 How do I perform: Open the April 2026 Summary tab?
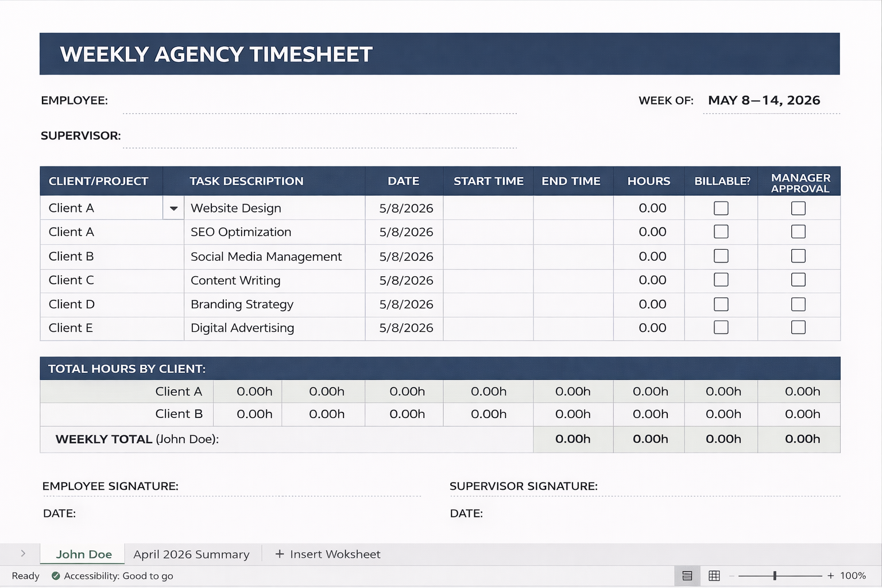[x=191, y=554]
